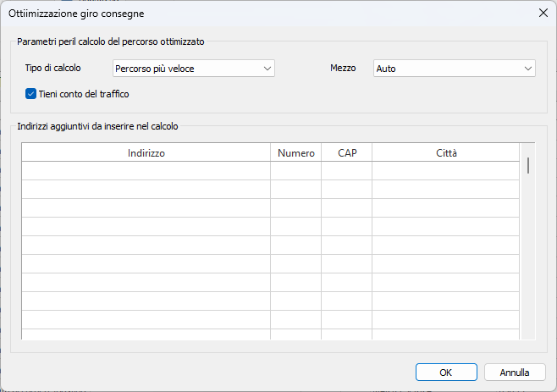Expand the Mezzo dropdown showing Auto
The image size is (557, 392).
pos(454,69)
